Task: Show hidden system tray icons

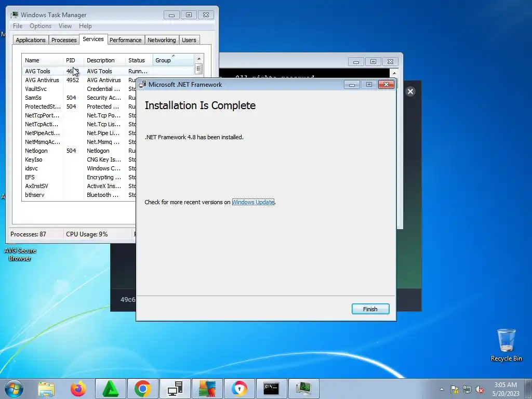Action: [442, 389]
